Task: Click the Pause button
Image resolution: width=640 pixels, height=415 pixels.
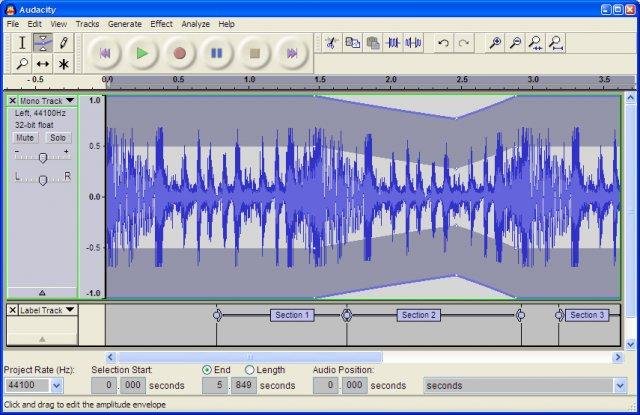Action: [216, 52]
